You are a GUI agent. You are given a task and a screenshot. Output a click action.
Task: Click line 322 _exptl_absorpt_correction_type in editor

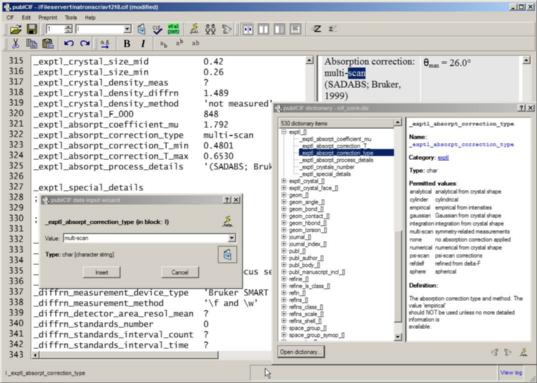point(109,135)
